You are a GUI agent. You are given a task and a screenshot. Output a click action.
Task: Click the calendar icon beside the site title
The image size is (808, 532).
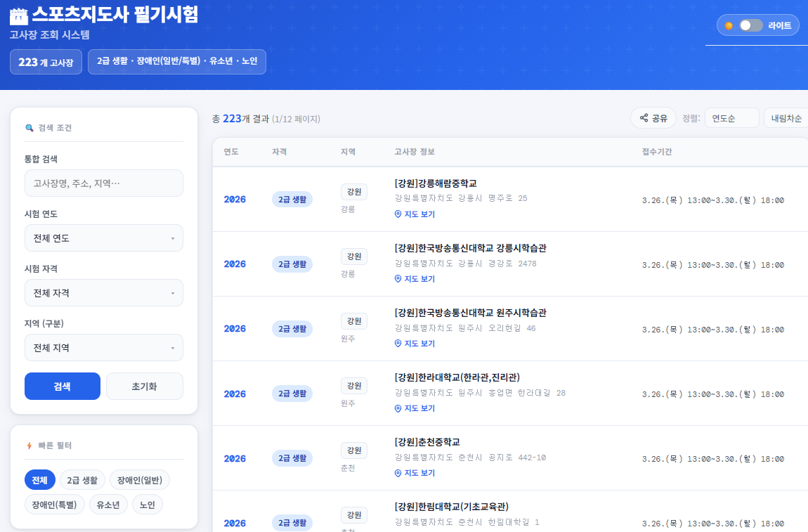click(19, 15)
